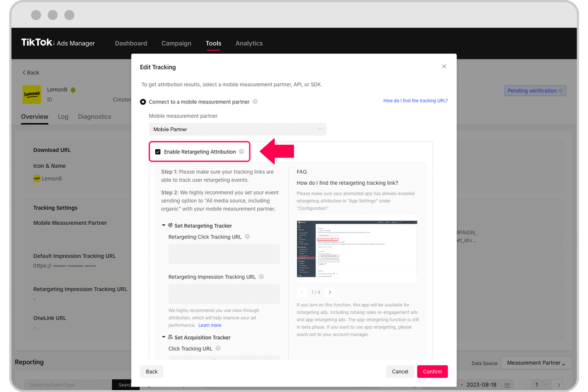
Task: Go back using the page Back link
Action: pos(31,73)
